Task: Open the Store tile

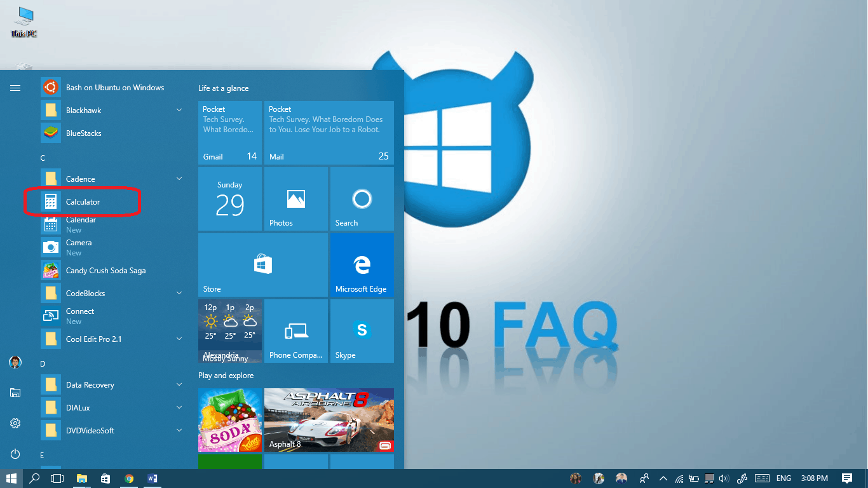Action: [x=262, y=266]
